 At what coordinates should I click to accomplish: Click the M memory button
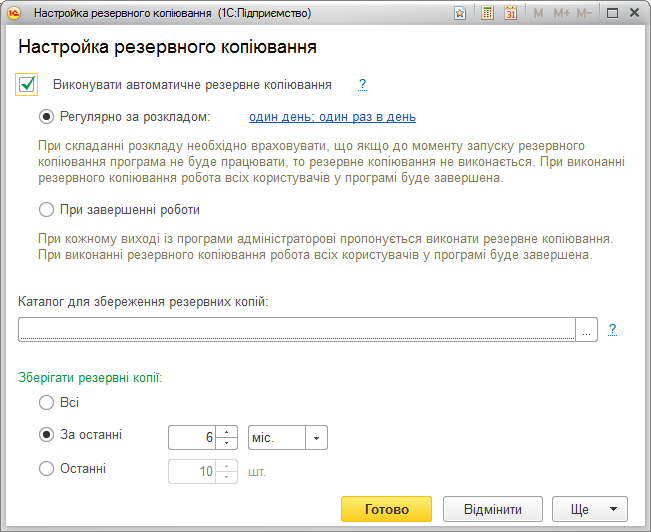click(x=538, y=13)
